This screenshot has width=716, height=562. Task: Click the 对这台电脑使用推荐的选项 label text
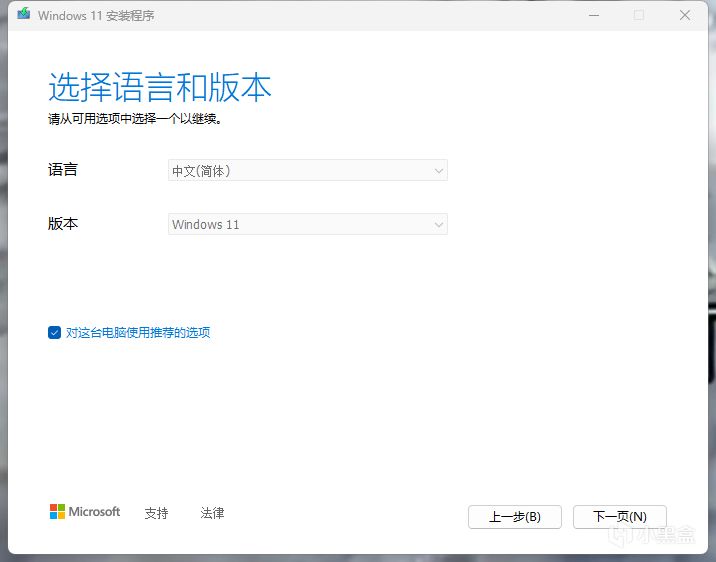pyautogui.click(x=138, y=332)
